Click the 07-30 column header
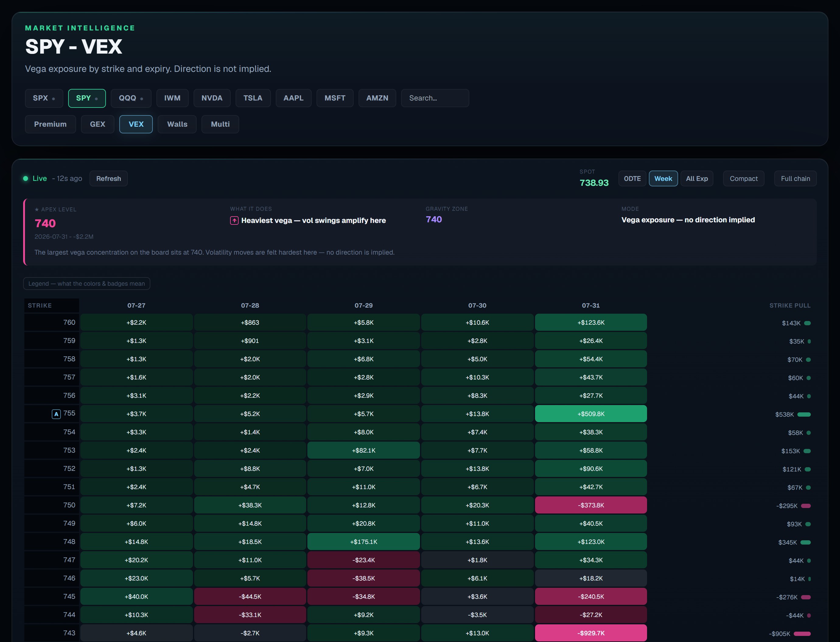 (x=477, y=305)
